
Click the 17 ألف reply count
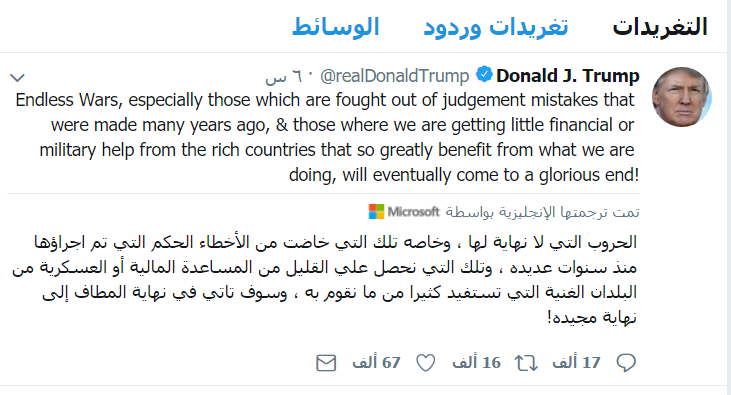(576, 362)
